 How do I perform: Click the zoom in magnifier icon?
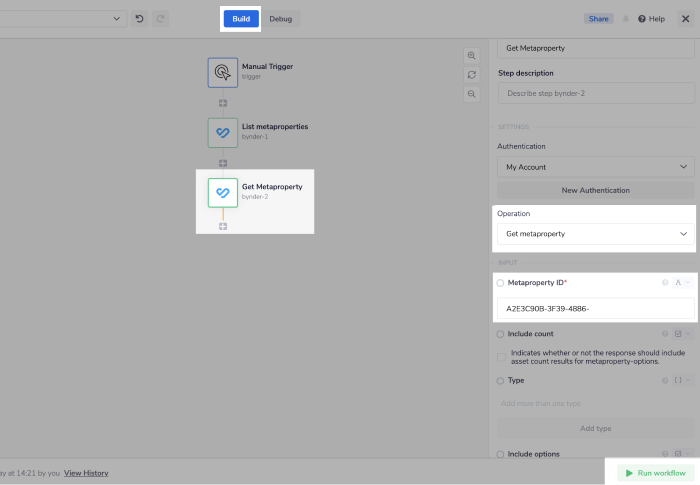click(x=471, y=56)
